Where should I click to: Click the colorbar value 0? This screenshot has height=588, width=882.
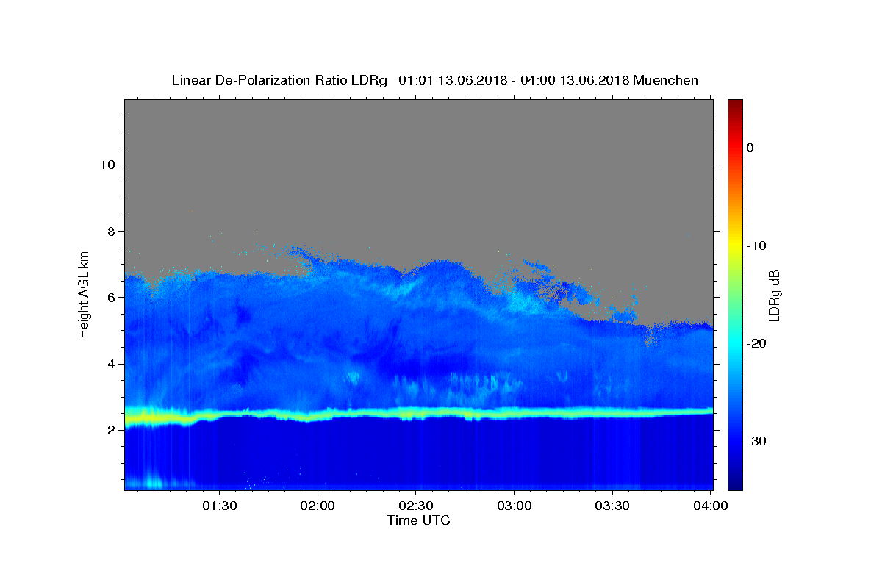pos(750,148)
